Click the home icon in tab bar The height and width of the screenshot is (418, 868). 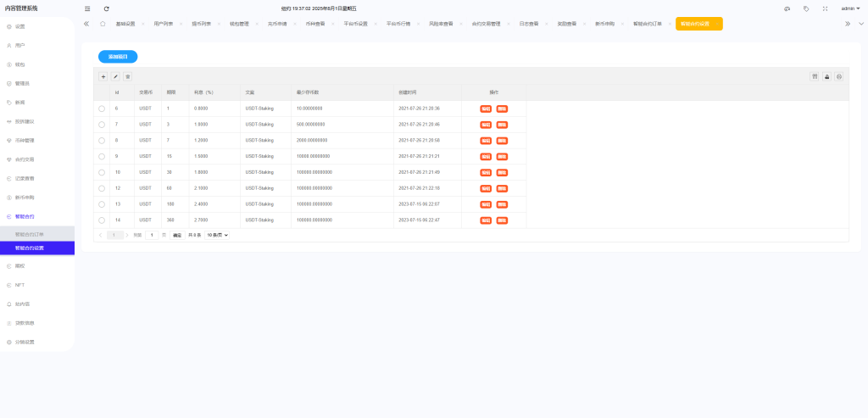[x=103, y=24]
